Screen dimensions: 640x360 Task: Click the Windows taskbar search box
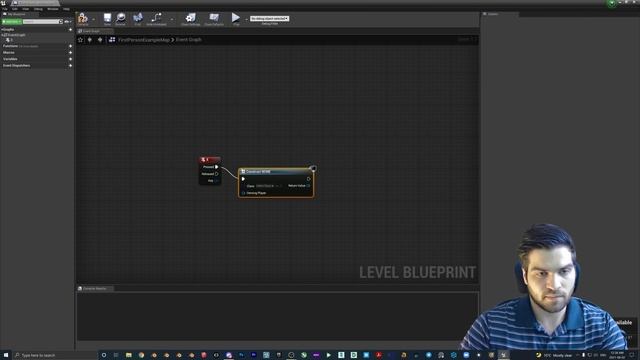(x=55, y=355)
